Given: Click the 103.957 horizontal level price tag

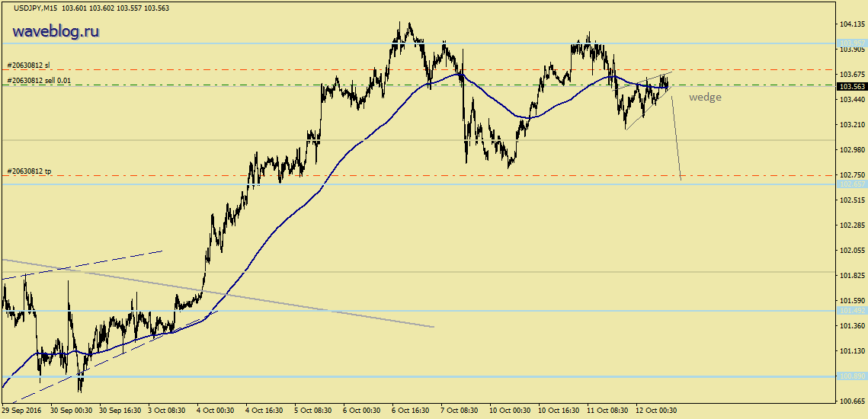Looking at the screenshot, I should 851,43.
